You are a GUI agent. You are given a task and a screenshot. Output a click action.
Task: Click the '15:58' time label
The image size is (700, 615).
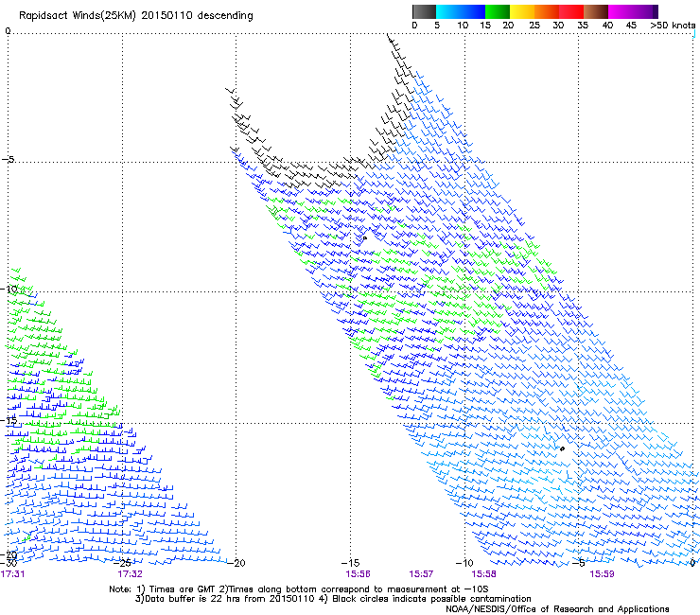click(484, 574)
